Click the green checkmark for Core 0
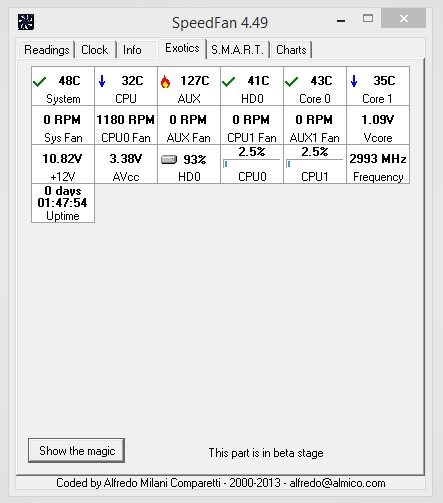The image size is (443, 503). (x=291, y=82)
